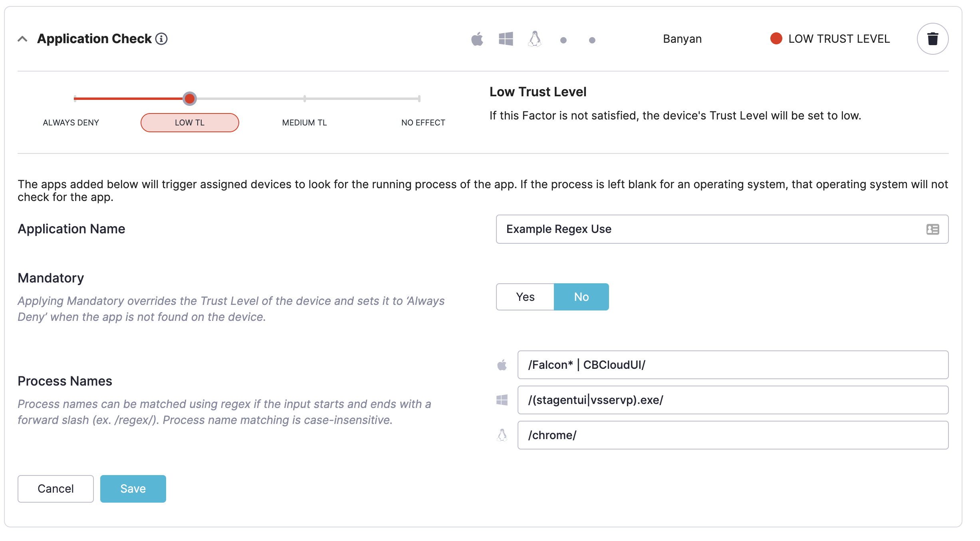
Task: Keep Mandatory set to No
Action: [x=581, y=296]
